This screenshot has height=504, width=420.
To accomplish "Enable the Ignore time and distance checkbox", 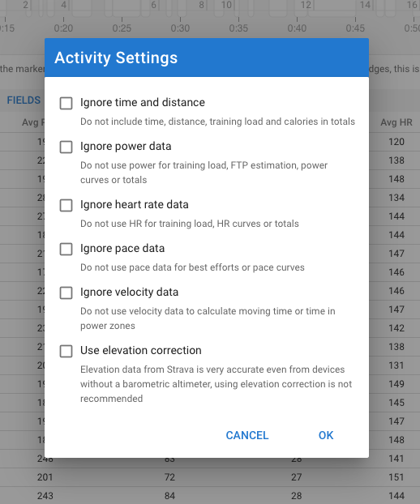I will (66, 104).
